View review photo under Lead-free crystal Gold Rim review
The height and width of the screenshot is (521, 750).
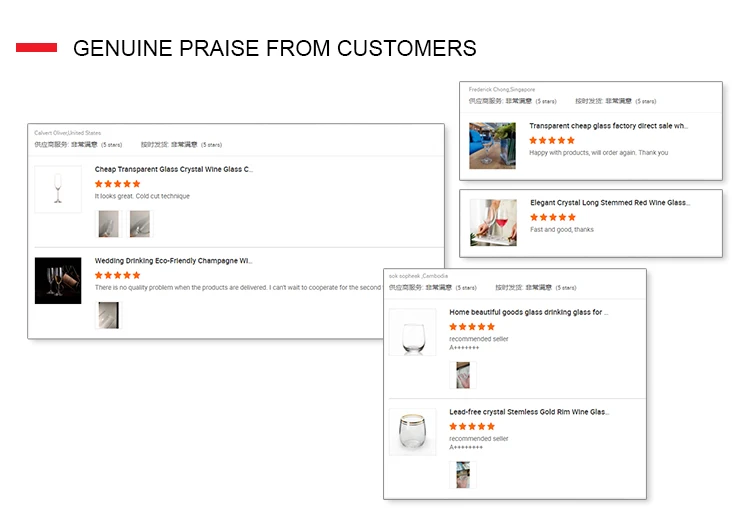pos(464,474)
